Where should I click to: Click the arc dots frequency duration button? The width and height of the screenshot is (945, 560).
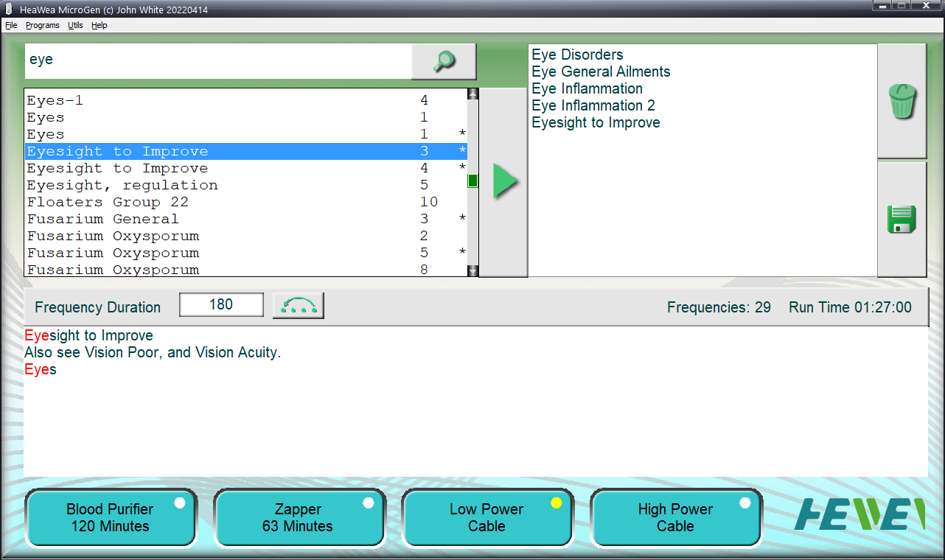tap(299, 306)
